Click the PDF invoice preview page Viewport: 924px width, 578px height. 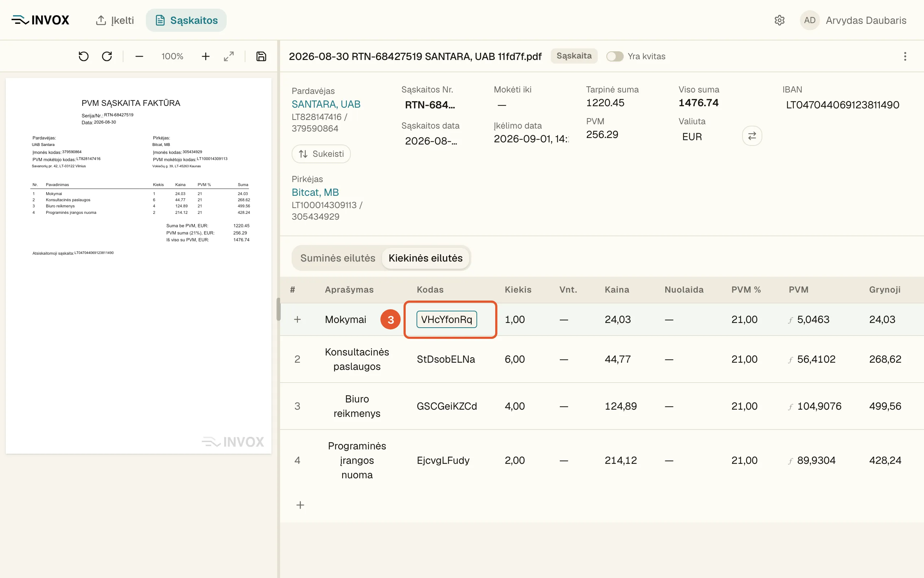139,266
